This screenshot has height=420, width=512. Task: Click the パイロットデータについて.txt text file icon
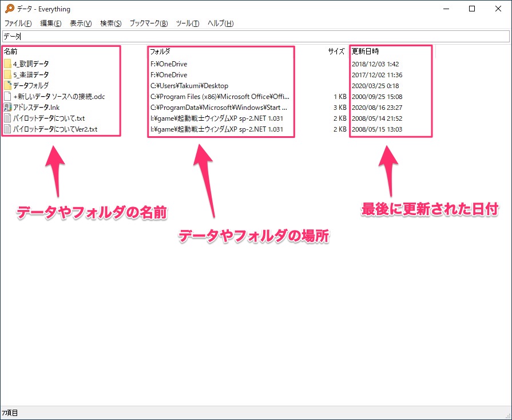tap(7, 118)
